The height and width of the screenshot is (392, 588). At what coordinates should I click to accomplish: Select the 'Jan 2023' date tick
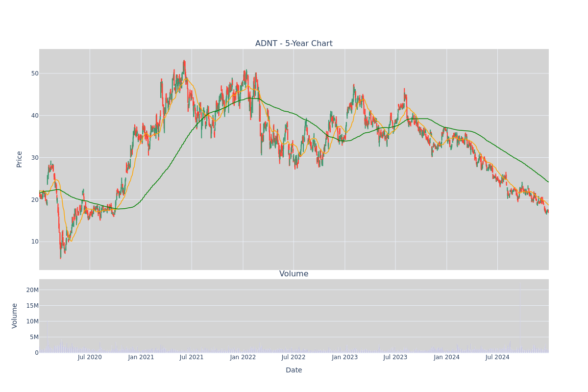click(x=345, y=357)
